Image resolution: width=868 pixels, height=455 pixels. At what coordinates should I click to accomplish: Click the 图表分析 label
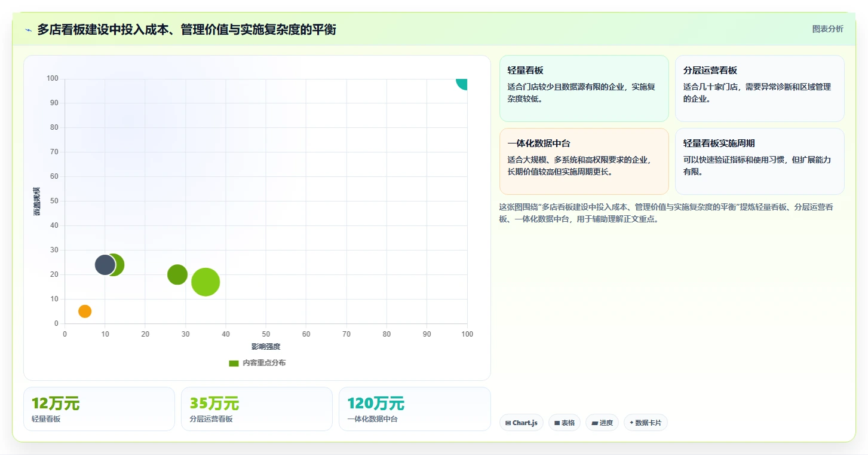[x=827, y=29]
